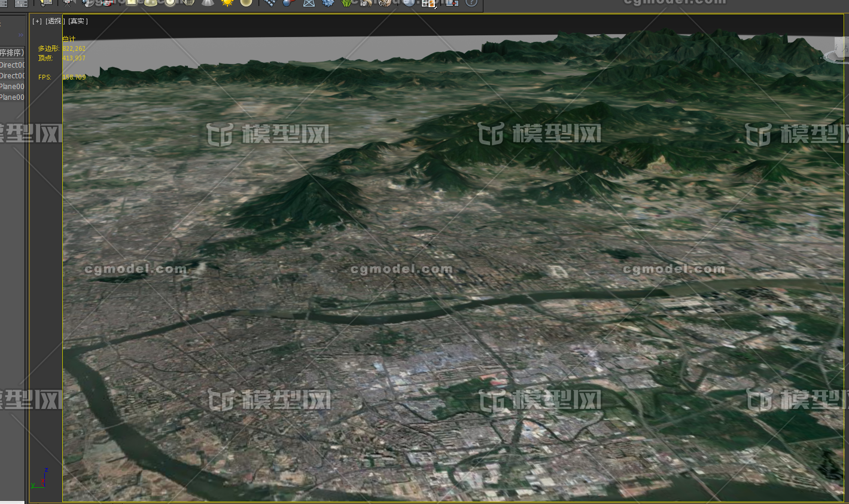Click the HF icon in toolbar

pyautogui.click(x=366, y=3)
